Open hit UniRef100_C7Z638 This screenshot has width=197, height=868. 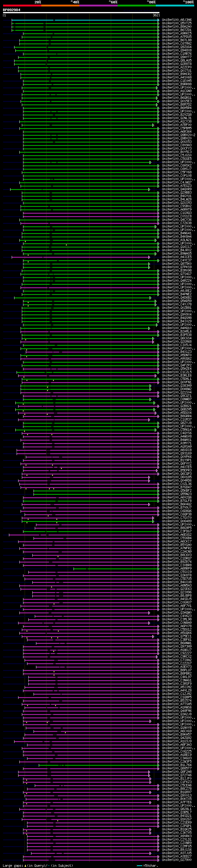coord(177,223)
